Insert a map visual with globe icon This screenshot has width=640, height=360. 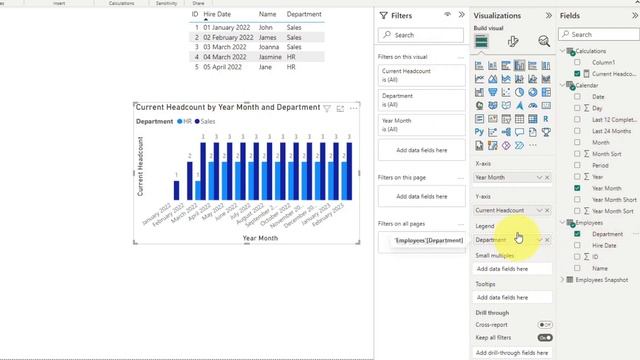pyautogui.click(x=479, y=106)
